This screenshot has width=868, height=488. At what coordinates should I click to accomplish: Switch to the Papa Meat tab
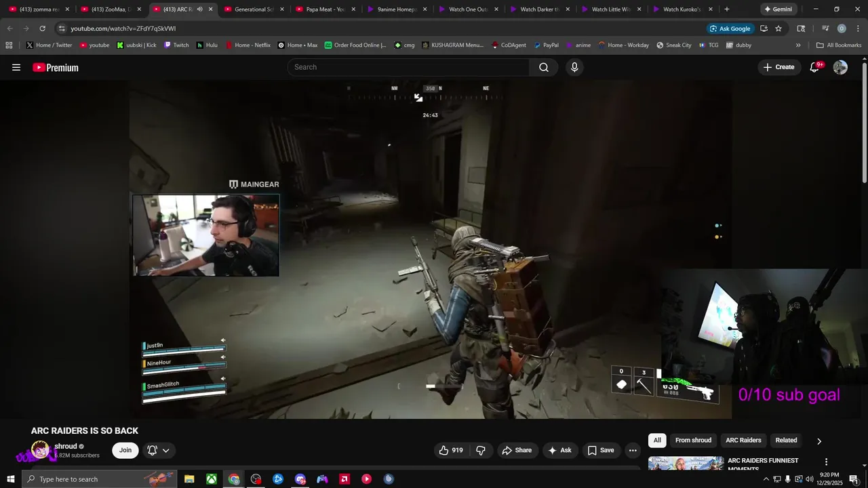tap(325, 9)
